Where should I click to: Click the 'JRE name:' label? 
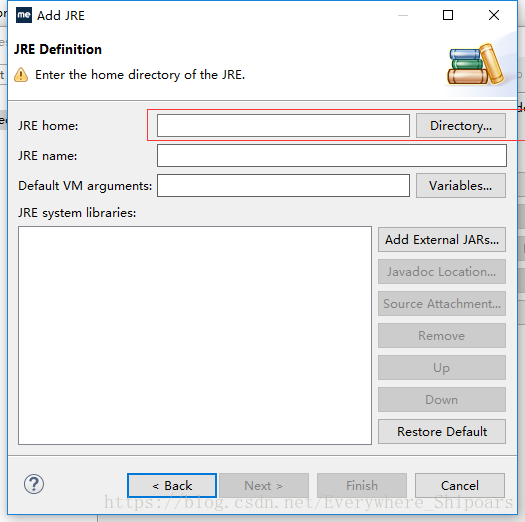click(x=48, y=156)
